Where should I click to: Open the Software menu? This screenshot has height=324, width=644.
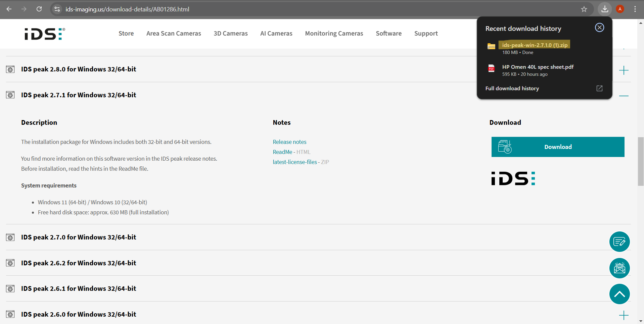388,33
